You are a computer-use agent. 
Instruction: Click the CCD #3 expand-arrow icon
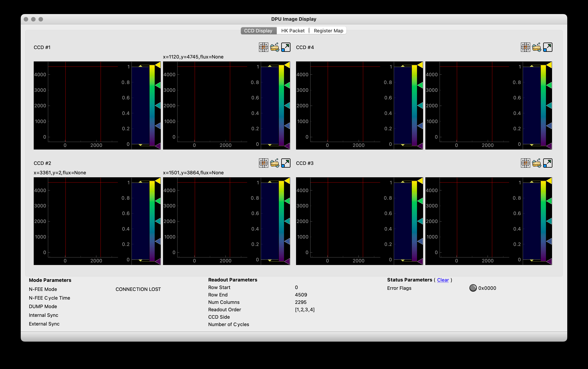click(x=548, y=163)
